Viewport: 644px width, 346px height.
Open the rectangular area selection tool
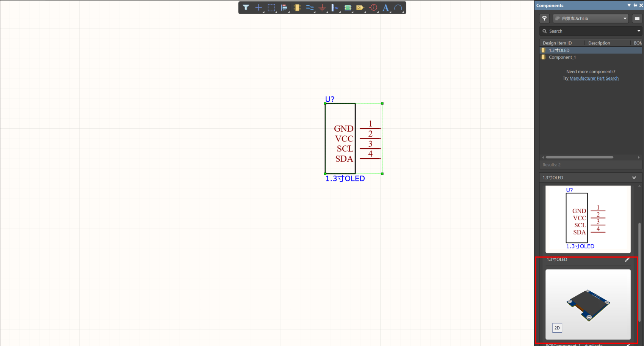tap(271, 8)
